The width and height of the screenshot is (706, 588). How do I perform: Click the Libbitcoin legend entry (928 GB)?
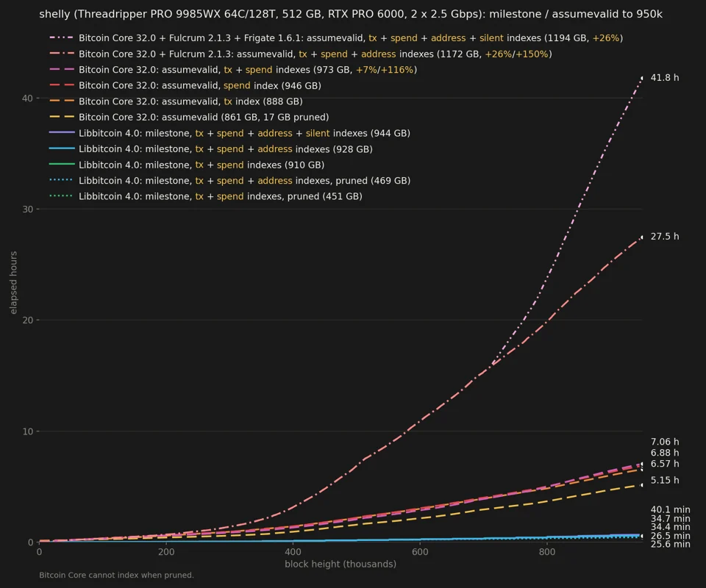tap(211, 149)
